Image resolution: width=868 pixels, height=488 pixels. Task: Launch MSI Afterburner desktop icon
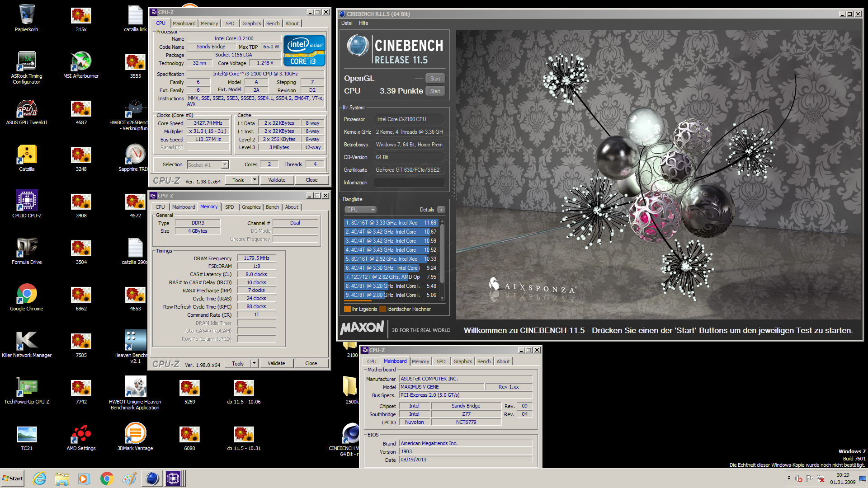81,65
